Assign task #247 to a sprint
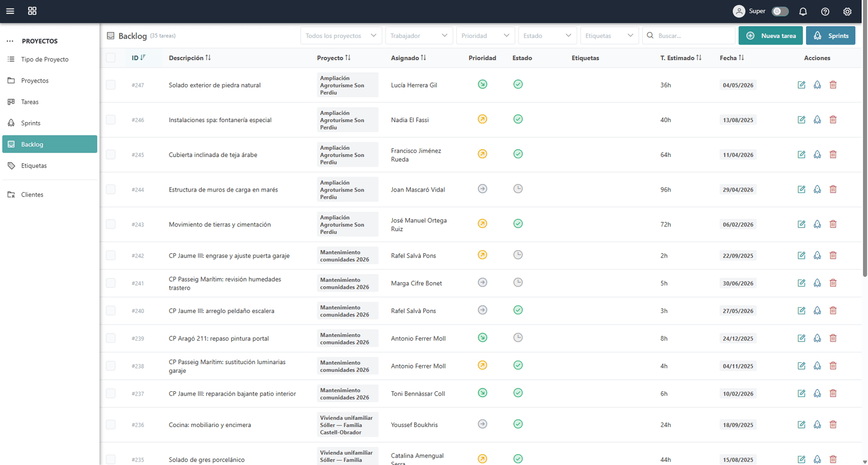Viewport: 868px width, 465px height. [817, 85]
